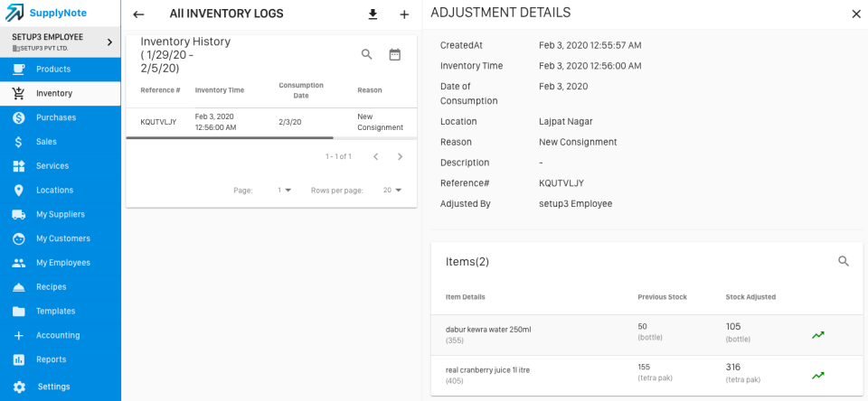
Task: Click the Services widgets icon
Action: [x=19, y=166]
